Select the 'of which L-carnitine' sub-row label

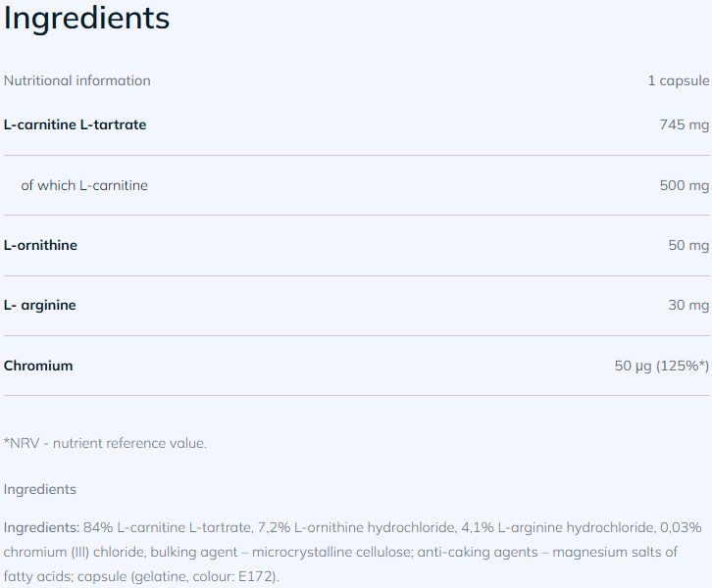[84, 185]
